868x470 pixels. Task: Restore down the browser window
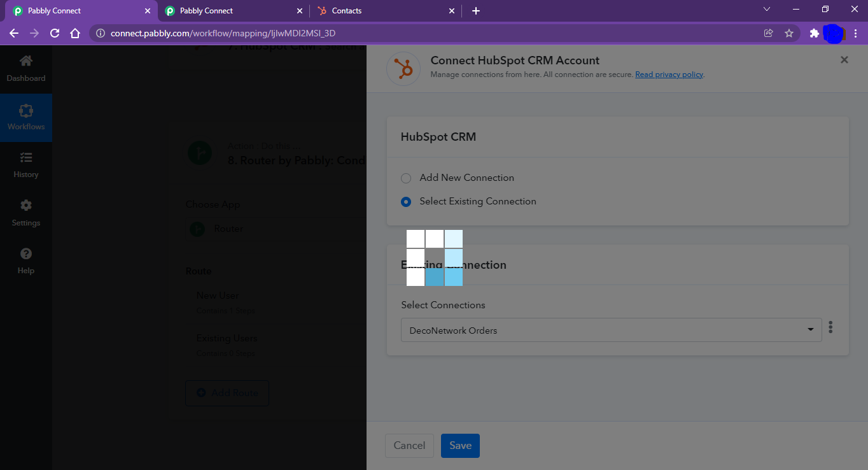tap(825, 10)
